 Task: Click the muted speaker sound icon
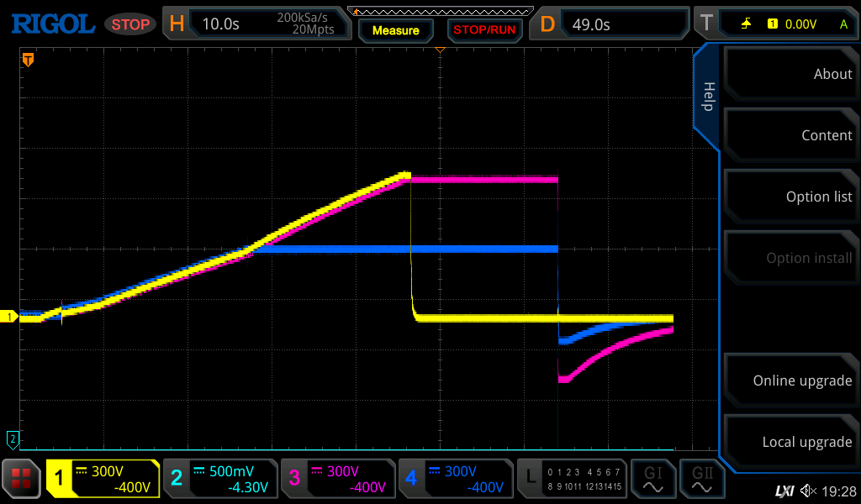pyautogui.click(x=808, y=491)
